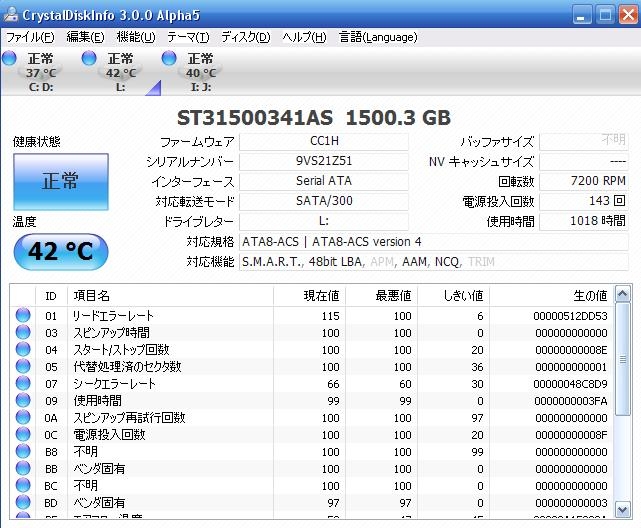
Task: Click the power-on count field 143 回
Action: (x=584, y=201)
